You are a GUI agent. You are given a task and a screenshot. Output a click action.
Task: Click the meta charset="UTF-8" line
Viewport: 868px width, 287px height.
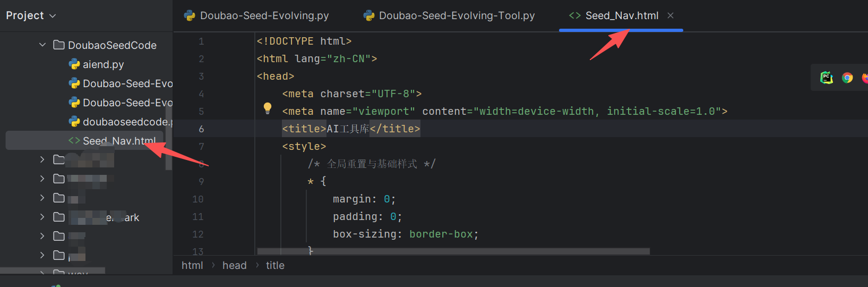pyautogui.click(x=352, y=94)
